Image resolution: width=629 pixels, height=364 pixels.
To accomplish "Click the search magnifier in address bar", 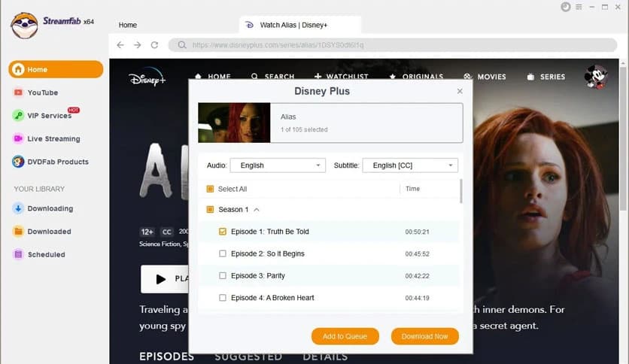I will point(182,45).
